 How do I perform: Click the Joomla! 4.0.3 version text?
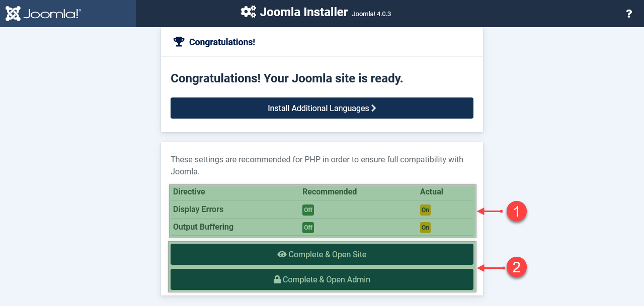click(x=371, y=14)
